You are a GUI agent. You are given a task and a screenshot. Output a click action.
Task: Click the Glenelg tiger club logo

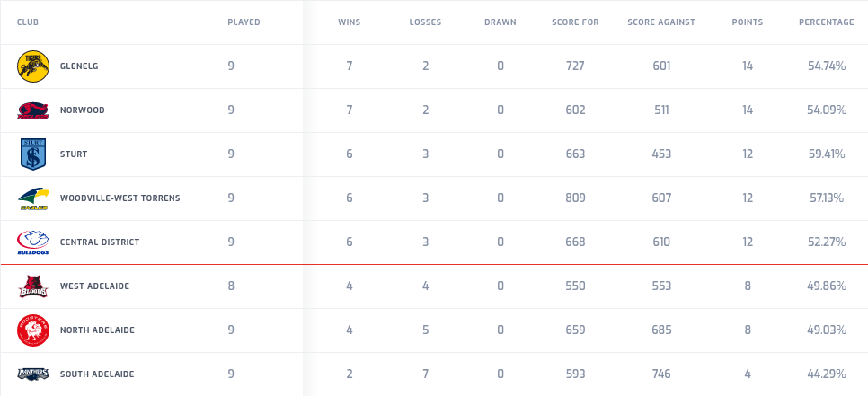[x=32, y=66]
